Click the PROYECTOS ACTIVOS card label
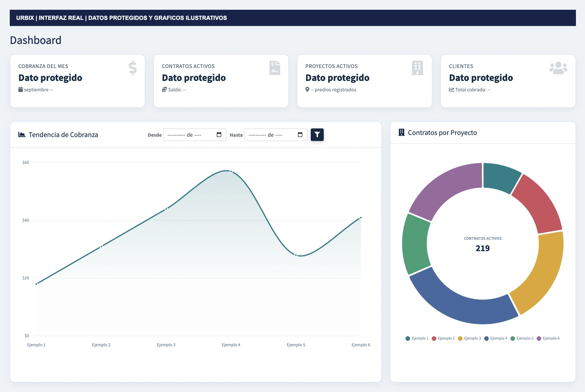 tap(332, 66)
